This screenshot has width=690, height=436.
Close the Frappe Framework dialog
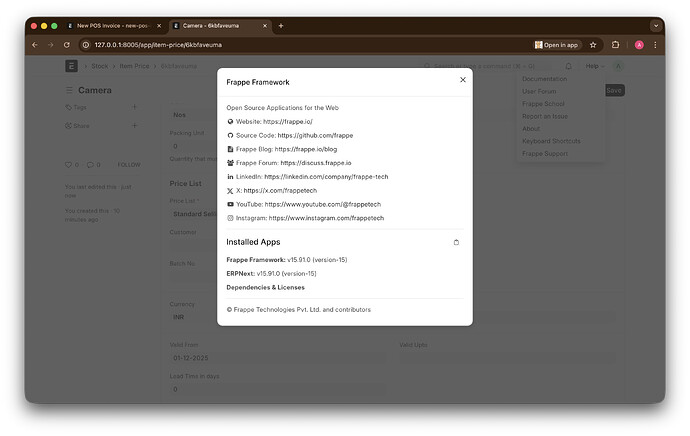tap(462, 80)
